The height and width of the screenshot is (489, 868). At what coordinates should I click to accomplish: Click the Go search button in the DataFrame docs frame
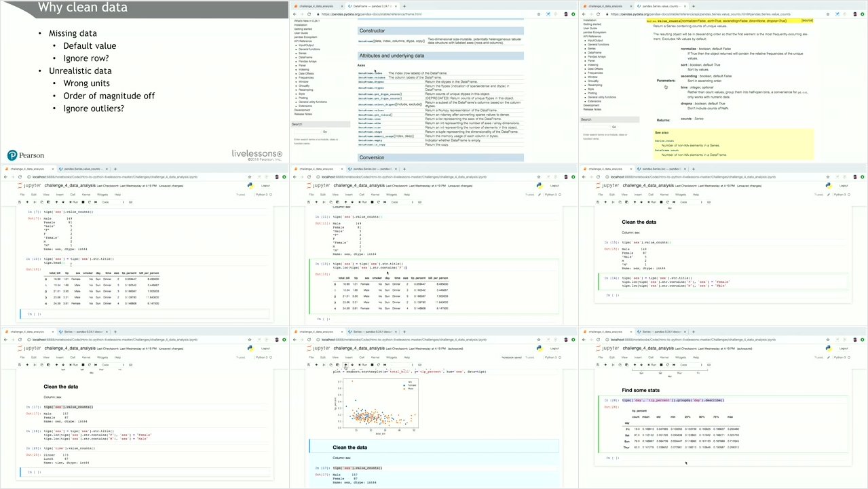(x=325, y=132)
